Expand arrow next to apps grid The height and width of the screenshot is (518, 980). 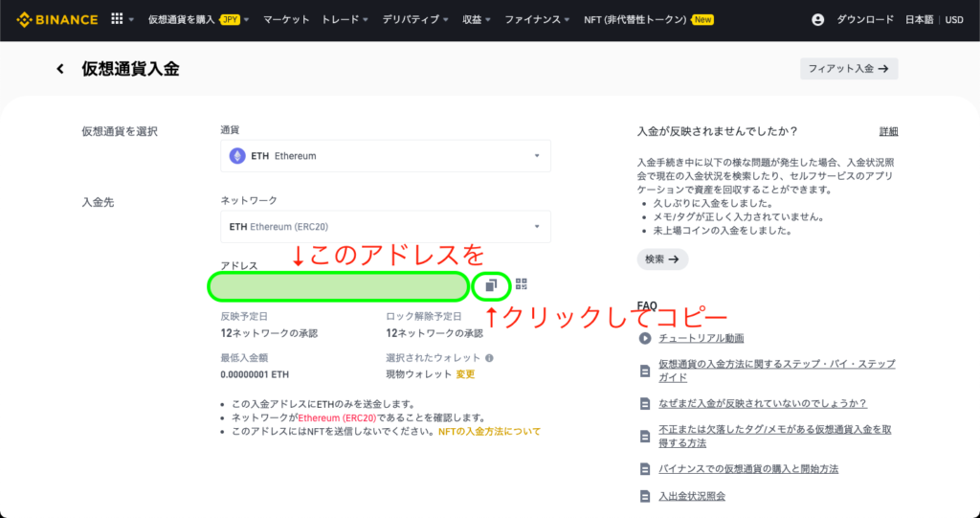tap(131, 19)
